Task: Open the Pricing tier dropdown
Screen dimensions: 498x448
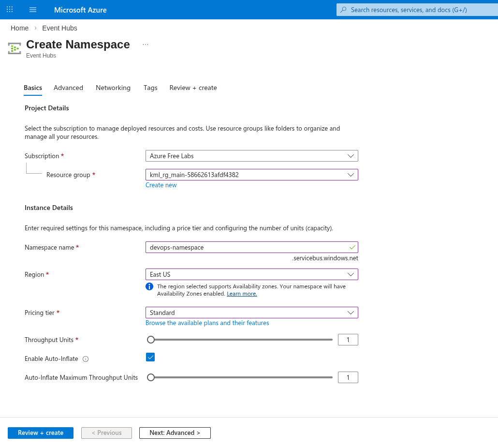Action: coord(251,313)
